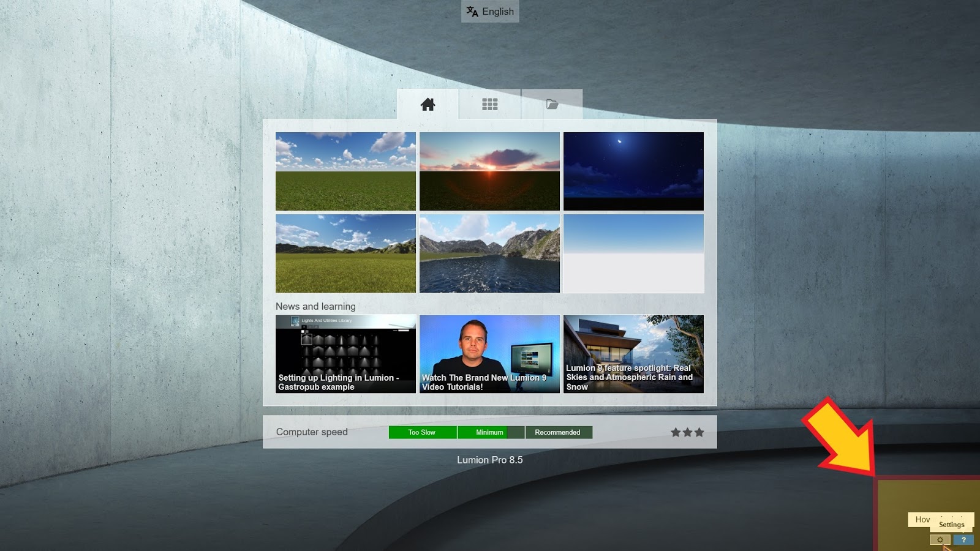Open Watch The Brand New Lumion 9 tutorials
Screen dimensions: 980x551
[x=489, y=354]
